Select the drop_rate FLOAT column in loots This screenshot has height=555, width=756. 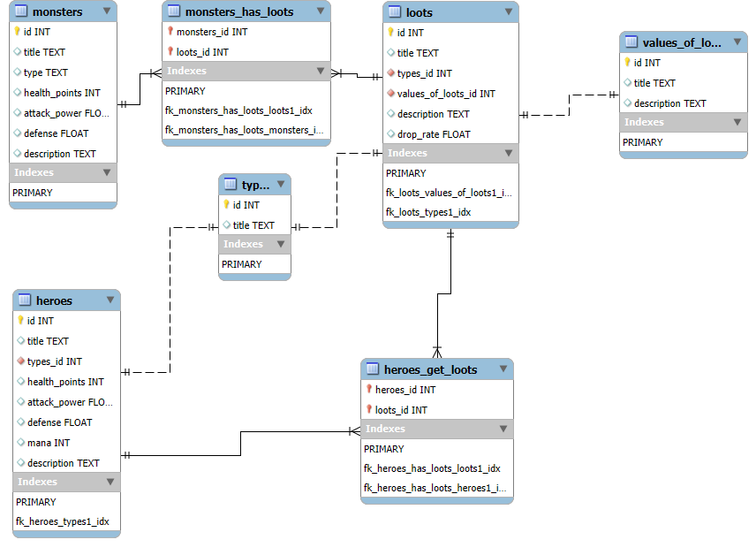[434, 134]
